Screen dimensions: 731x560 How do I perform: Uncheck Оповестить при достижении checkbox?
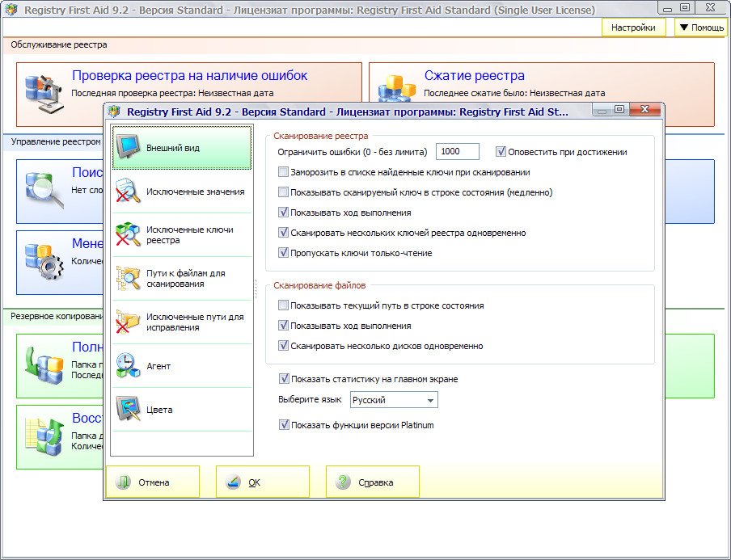coord(501,151)
